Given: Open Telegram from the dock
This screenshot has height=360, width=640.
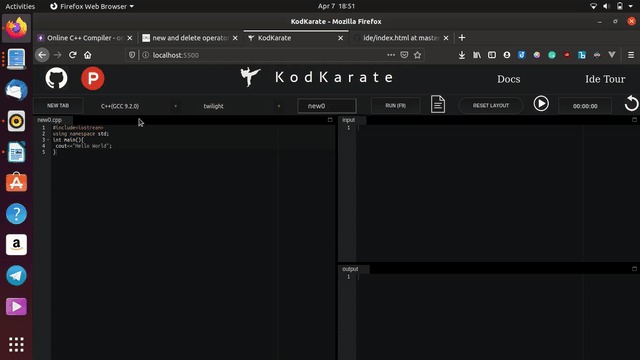Looking at the screenshot, I should point(16,275).
